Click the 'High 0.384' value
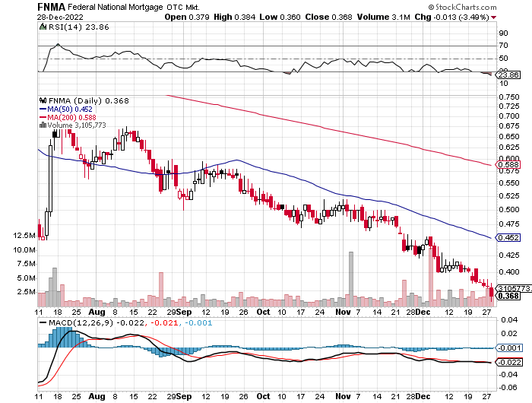This screenshot has width=532, height=403. 234,17
